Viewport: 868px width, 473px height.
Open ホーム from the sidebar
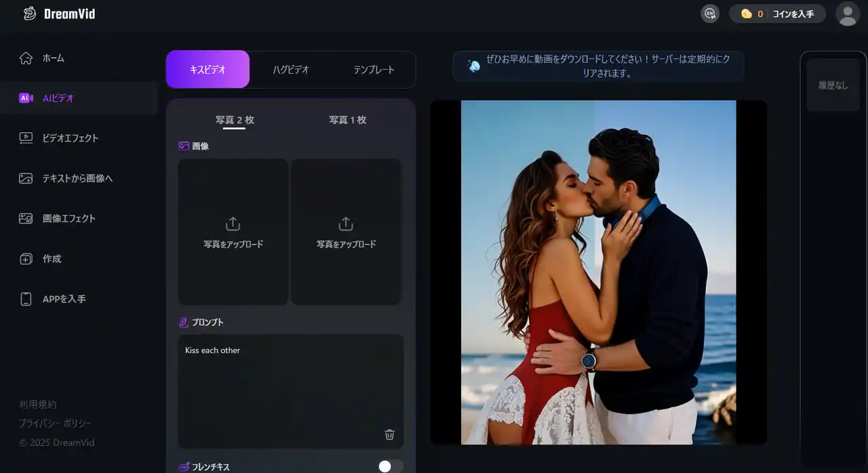(x=53, y=58)
